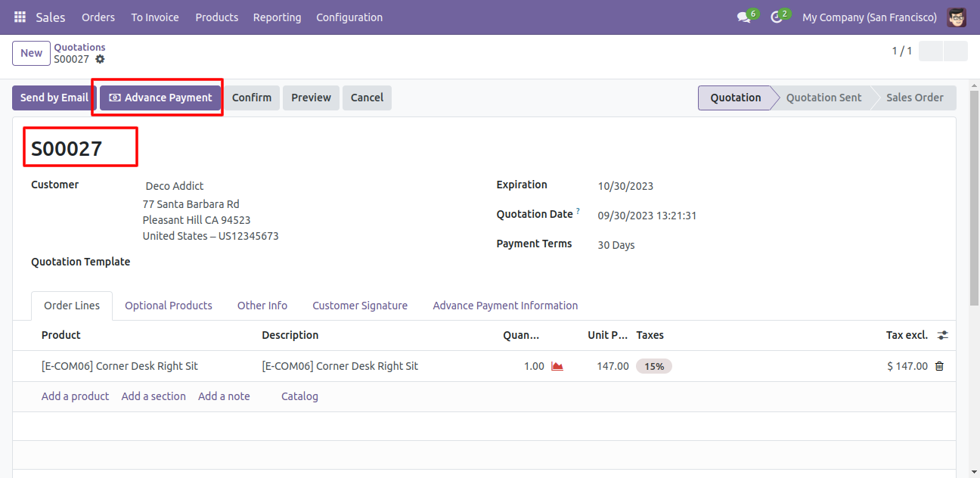
Task: Go to next record arrow
Action: tap(956, 51)
